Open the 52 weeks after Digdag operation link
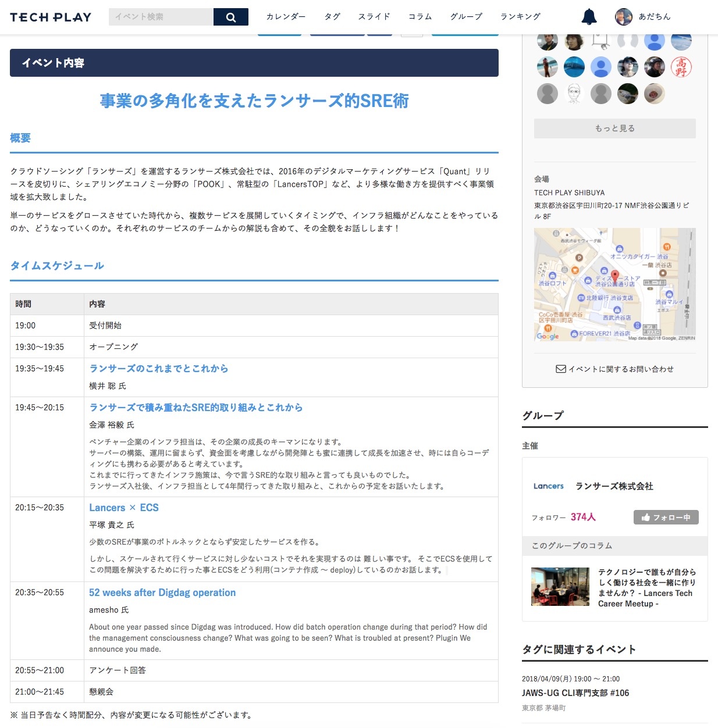Image resolution: width=718 pixels, height=728 pixels. click(x=162, y=593)
